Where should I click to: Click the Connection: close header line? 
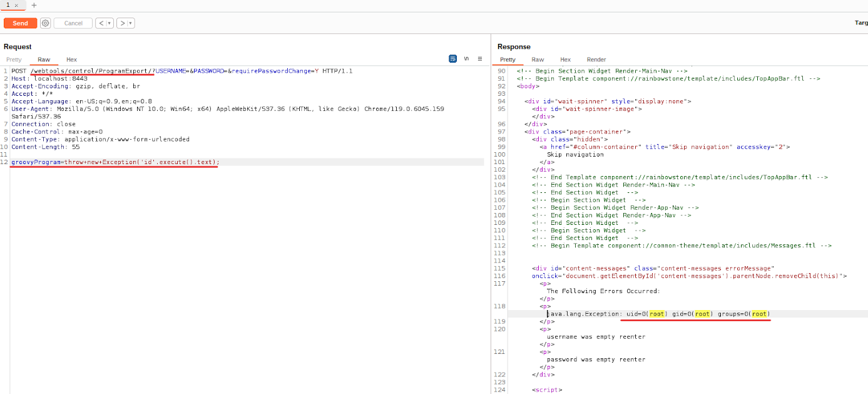(x=44, y=124)
